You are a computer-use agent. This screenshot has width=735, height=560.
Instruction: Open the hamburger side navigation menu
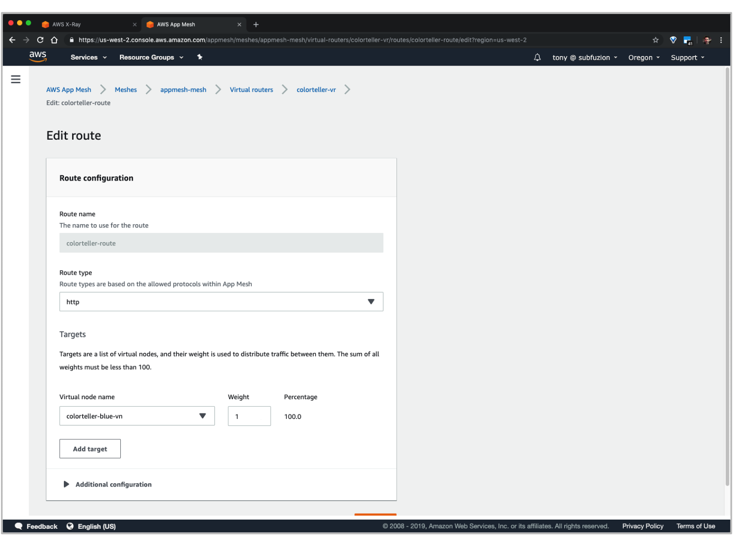tap(16, 79)
